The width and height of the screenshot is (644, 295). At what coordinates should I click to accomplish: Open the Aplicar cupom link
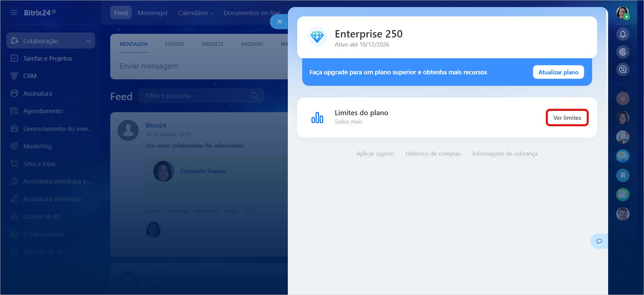pos(375,154)
